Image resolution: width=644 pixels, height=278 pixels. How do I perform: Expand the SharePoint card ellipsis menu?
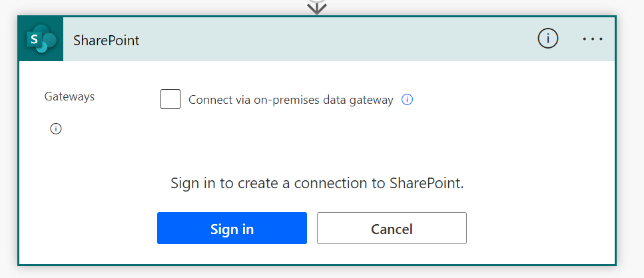coord(593,39)
